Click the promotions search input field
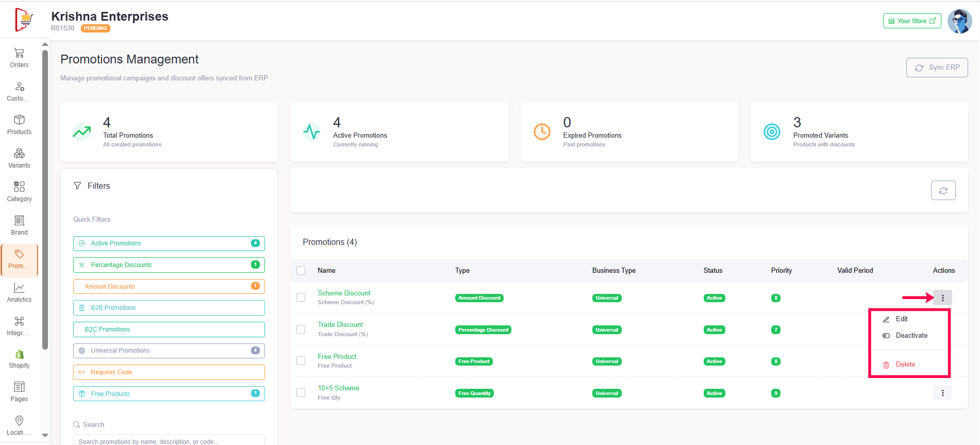This screenshot has width=980, height=445. (169, 441)
